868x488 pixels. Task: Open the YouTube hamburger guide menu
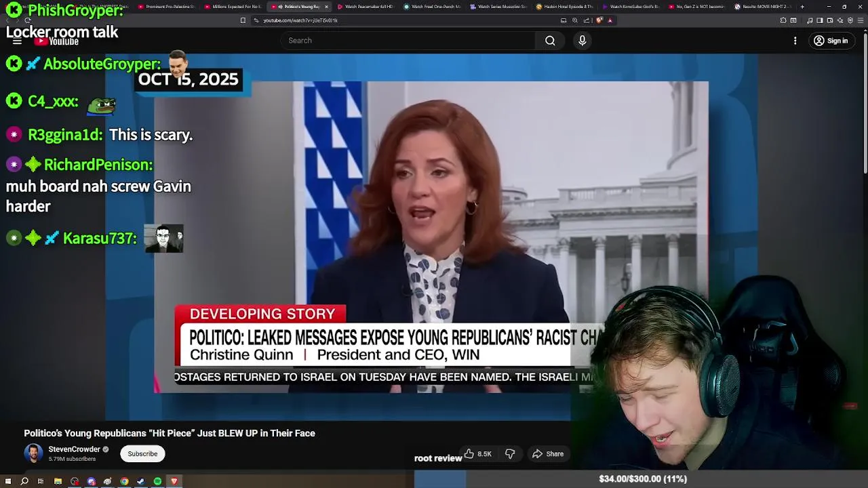(17, 41)
